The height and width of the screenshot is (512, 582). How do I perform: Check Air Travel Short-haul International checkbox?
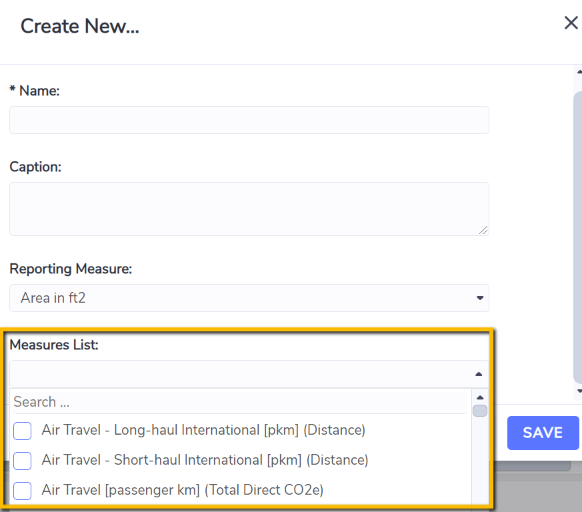coord(22,461)
